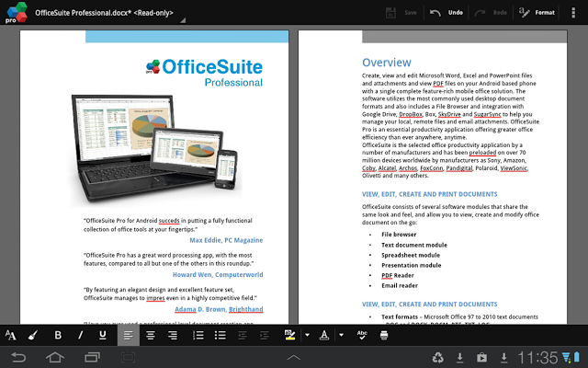Open the font settings icon
The image size is (588, 368).
pos(11,336)
